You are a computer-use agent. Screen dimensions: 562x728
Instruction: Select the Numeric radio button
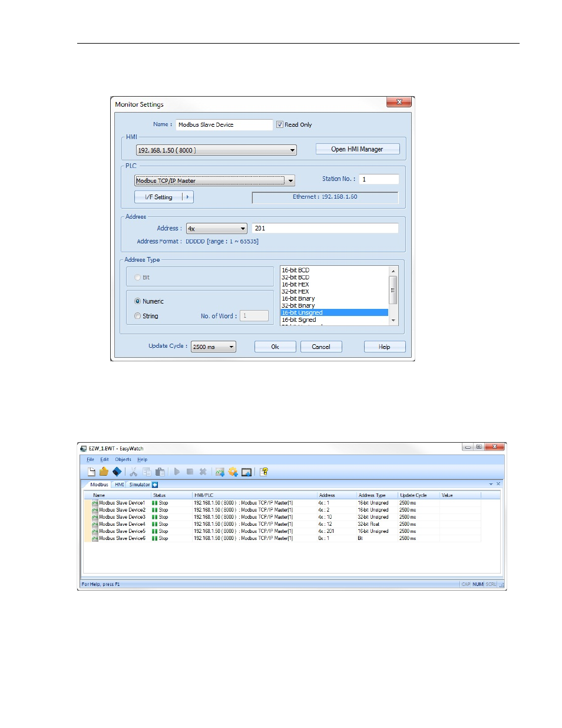click(138, 301)
